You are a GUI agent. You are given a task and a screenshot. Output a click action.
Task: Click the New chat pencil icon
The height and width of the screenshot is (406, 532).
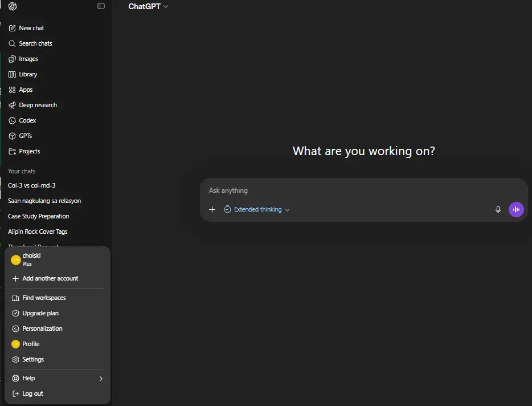[12, 28]
